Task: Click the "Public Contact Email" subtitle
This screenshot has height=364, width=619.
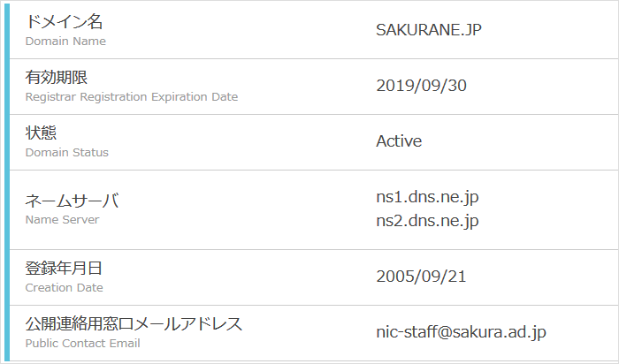Action: pyautogui.click(x=83, y=343)
